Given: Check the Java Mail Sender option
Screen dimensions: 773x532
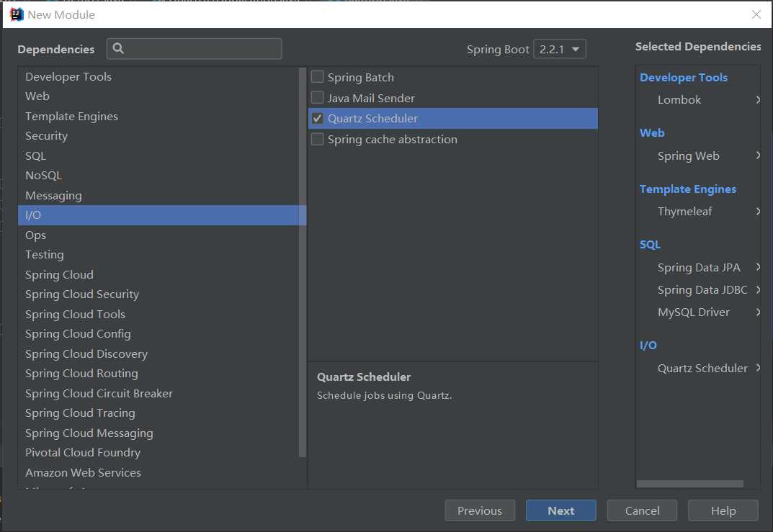Looking at the screenshot, I should (x=318, y=97).
